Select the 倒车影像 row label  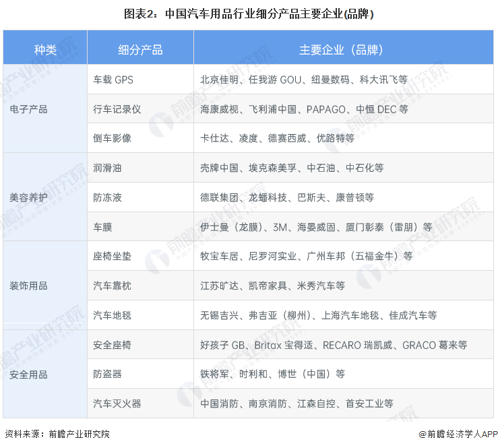click(x=113, y=138)
